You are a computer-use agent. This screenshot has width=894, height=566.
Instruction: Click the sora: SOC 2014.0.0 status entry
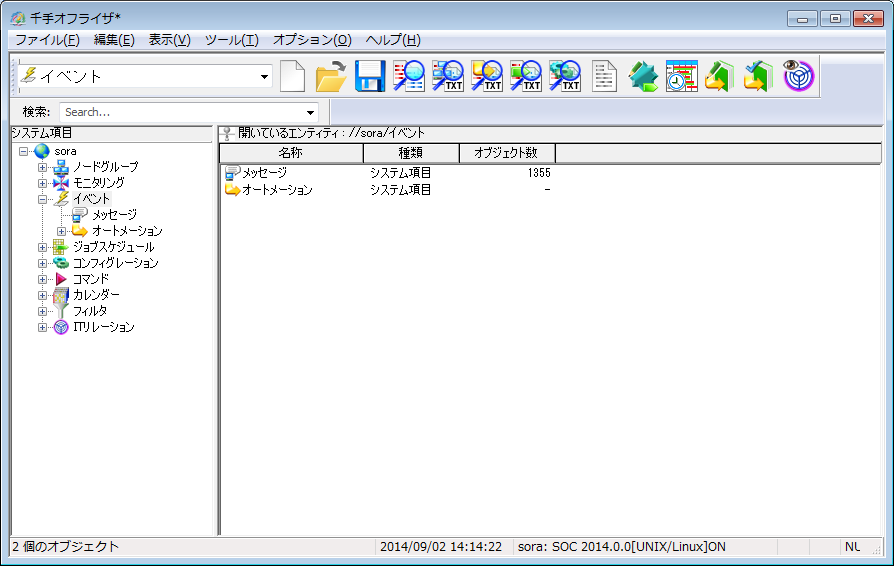(x=621, y=547)
